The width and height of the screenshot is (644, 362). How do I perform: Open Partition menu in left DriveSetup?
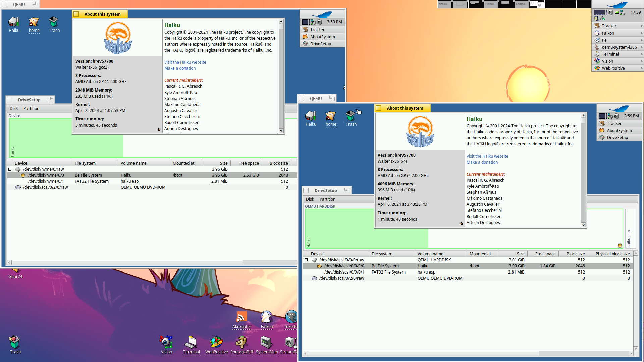[31, 109]
